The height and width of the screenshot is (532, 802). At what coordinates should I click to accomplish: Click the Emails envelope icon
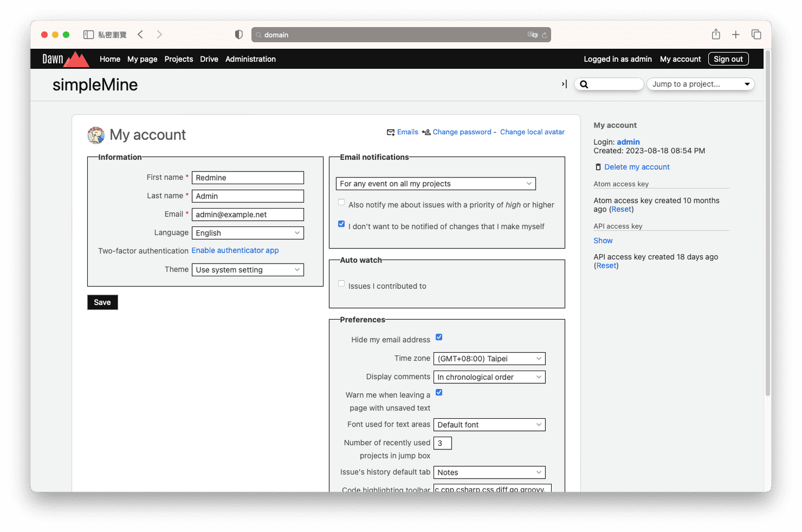(391, 132)
